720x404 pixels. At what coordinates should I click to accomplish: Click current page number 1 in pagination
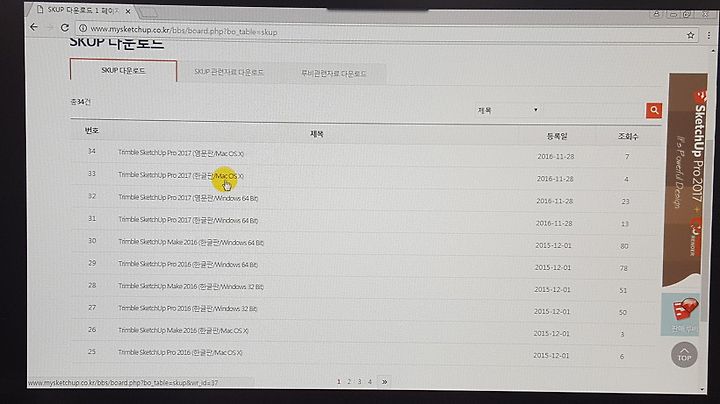click(339, 382)
